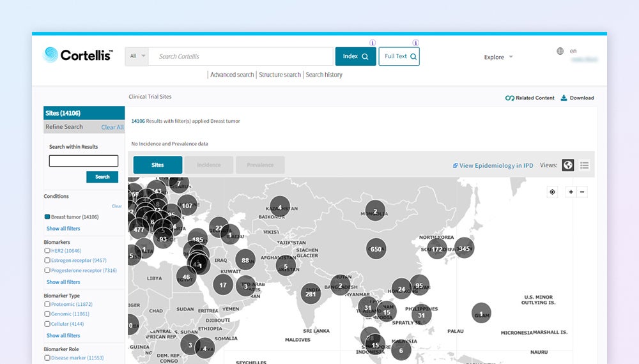Open info icon above Index button
This screenshot has height=364, width=639.
tap(373, 43)
